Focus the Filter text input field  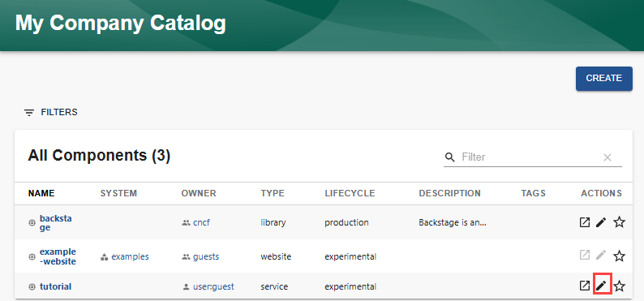[x=530, y=157]
